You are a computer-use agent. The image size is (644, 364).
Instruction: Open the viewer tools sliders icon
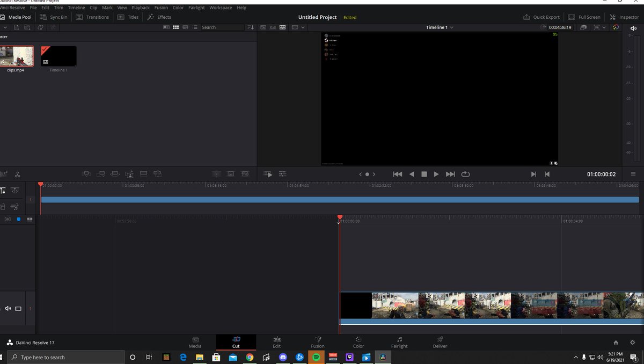click(x=283, y=174)
